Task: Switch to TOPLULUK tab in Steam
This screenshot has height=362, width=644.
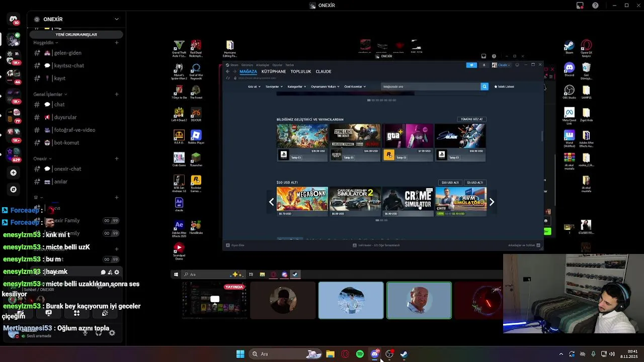Action: click(x=301, y=71)
